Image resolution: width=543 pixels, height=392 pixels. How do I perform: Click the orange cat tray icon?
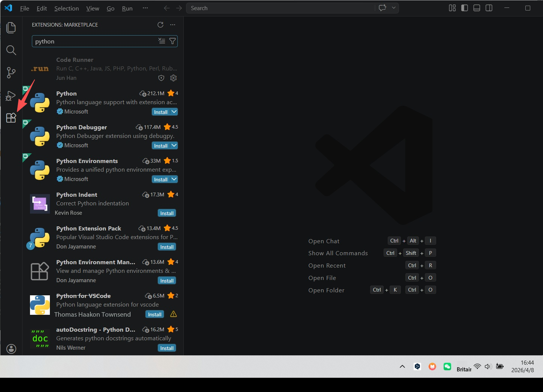432,367
